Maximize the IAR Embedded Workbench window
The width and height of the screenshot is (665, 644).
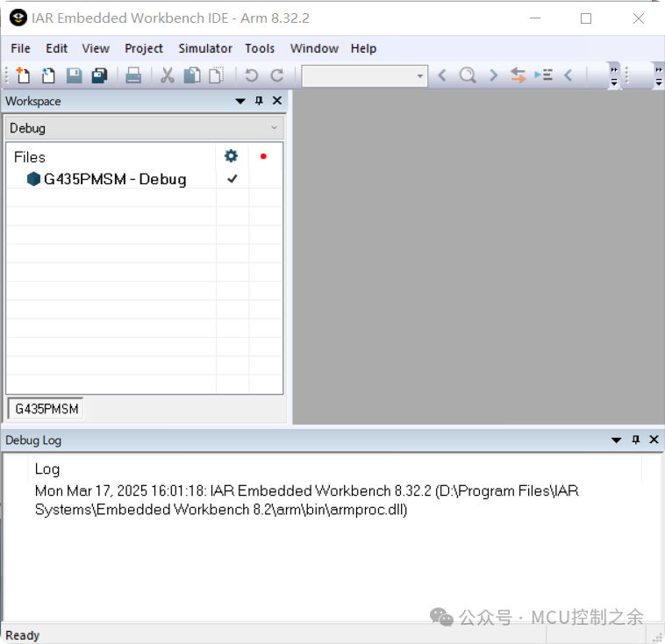click(586, 18)
